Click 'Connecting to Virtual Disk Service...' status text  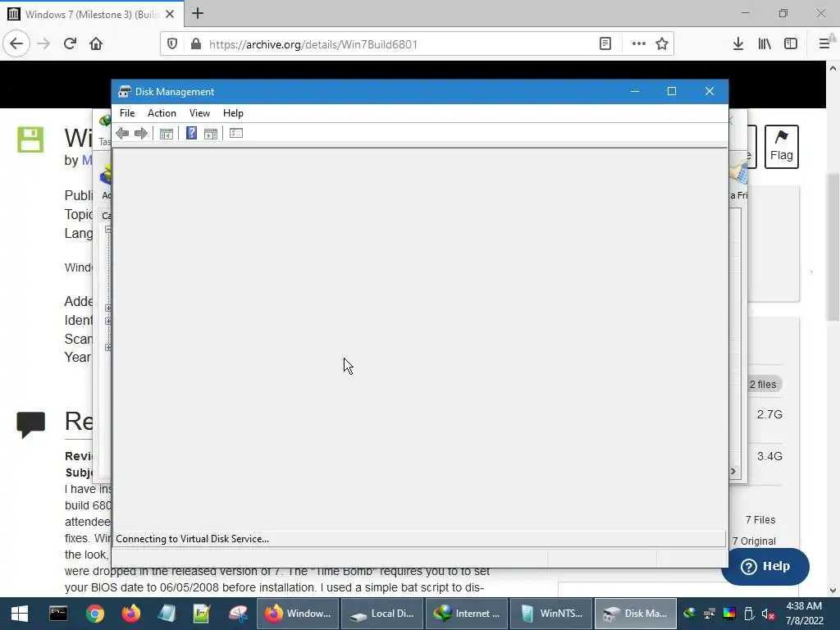click(192, 539)
